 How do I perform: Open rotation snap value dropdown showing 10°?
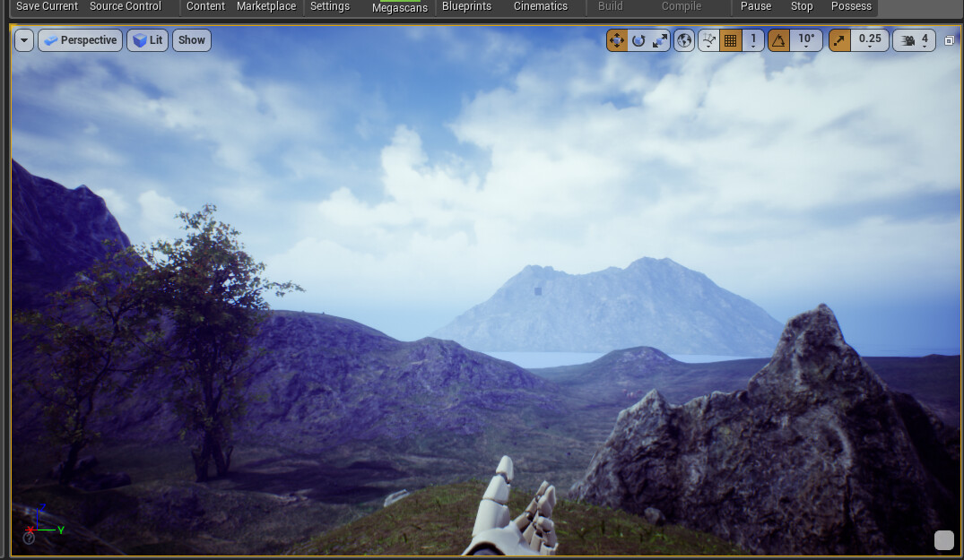coord(806,40)
